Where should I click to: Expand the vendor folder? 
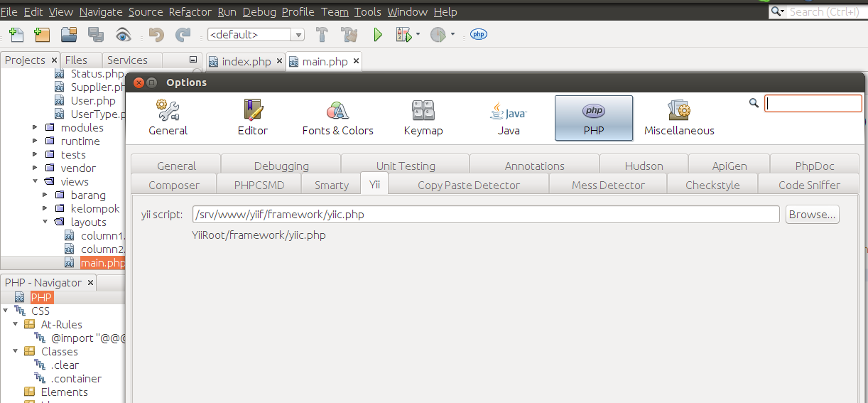[x=36, y=168]
